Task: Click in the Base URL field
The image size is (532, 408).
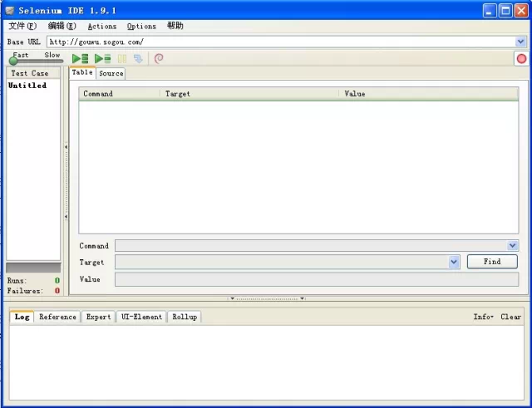Action: coord(281,42)
